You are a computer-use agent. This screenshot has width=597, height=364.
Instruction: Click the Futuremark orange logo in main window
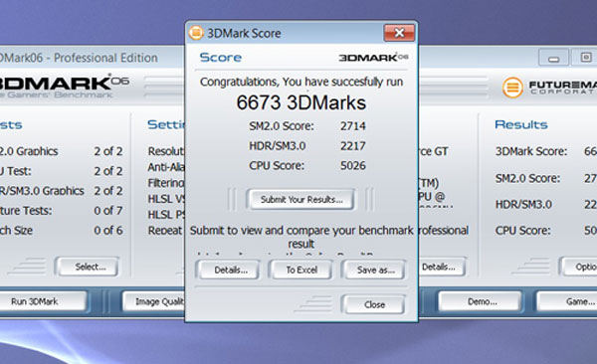(512, 88)
